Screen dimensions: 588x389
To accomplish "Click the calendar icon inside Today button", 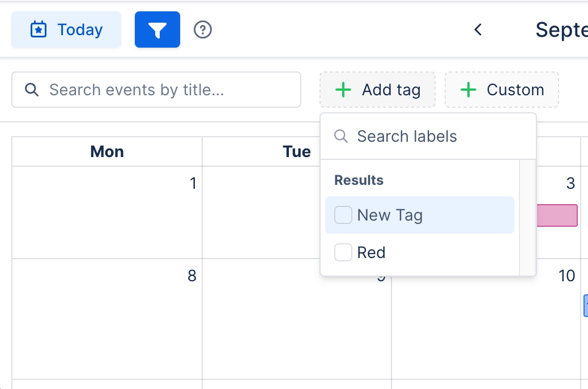I will [38, 29].
